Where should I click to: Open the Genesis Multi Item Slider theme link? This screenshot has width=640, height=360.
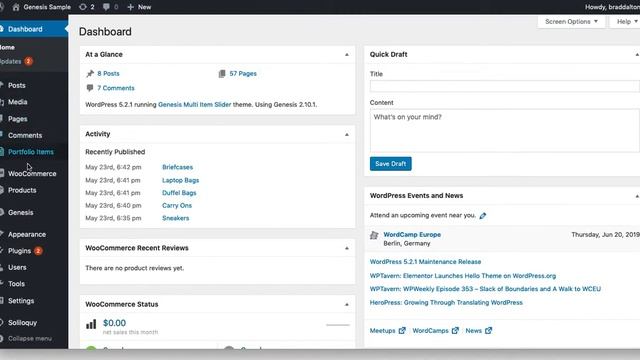point(195,104)
